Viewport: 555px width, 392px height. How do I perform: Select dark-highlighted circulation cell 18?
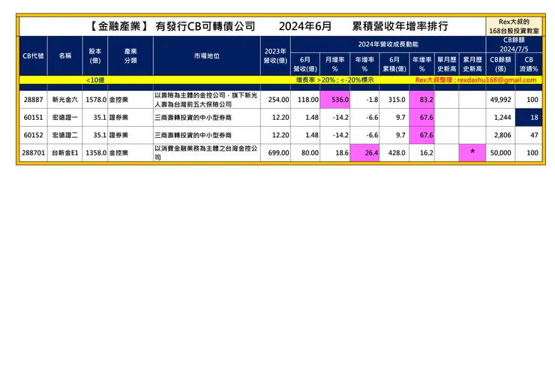click(529, 118)
